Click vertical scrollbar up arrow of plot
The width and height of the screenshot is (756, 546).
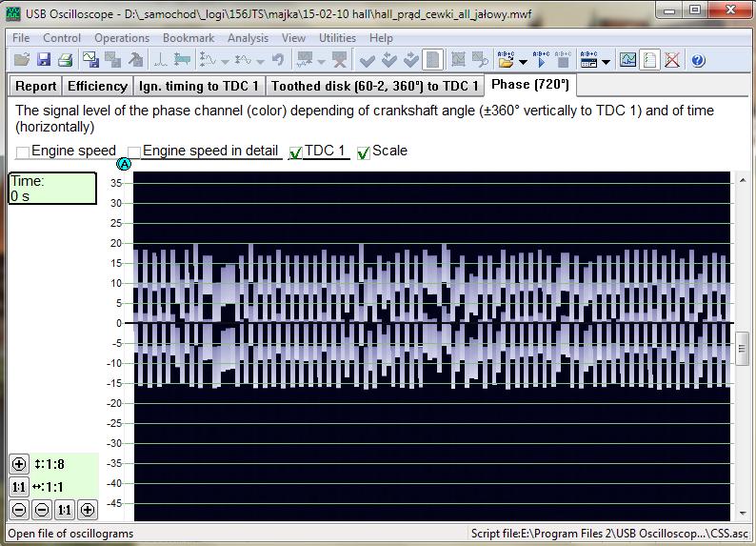(743, 180)
